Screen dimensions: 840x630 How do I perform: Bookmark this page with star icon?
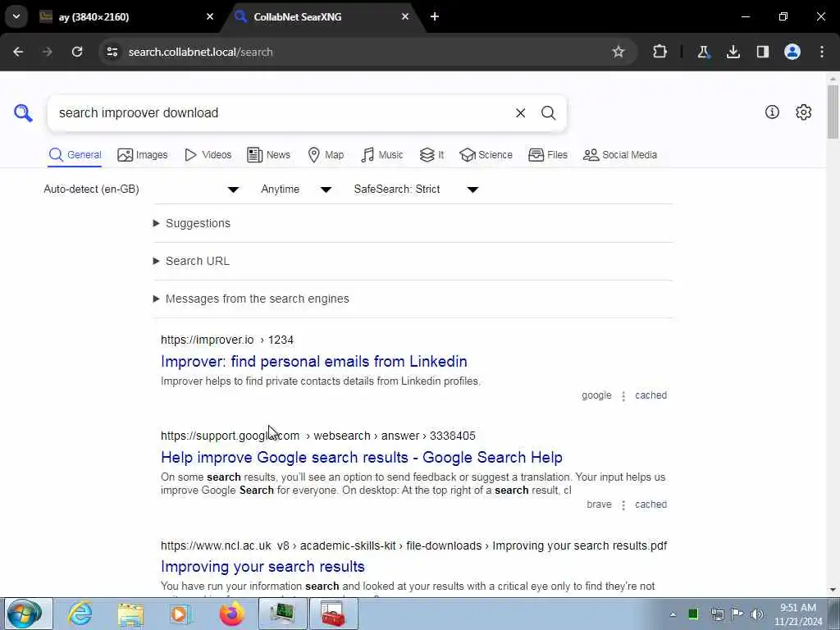click(619, 52)
